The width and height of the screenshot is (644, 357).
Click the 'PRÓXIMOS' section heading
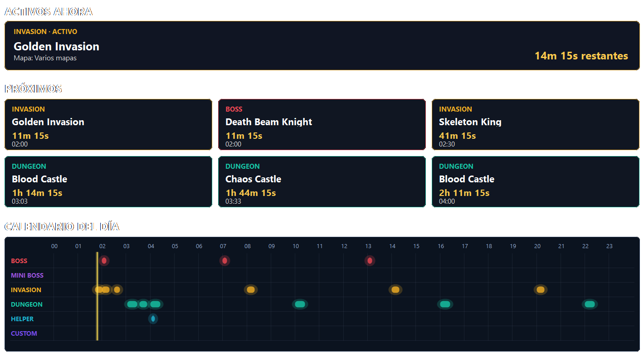click(x=33, y=88)
